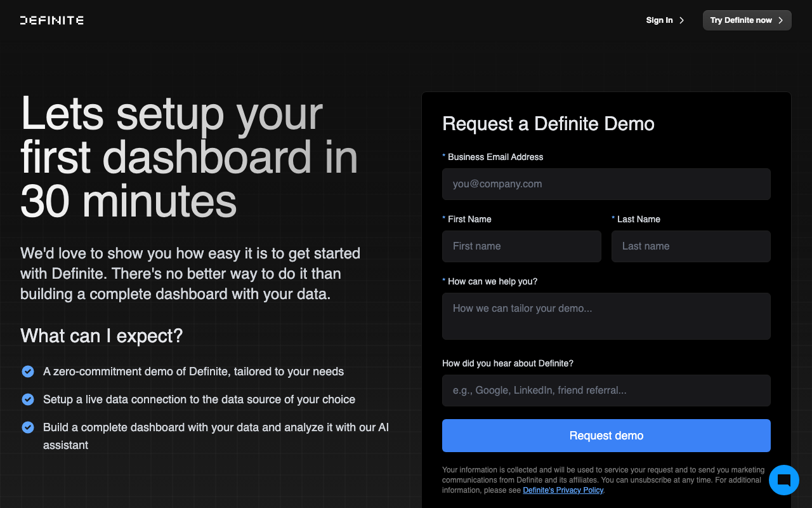Click the chevron arrow in the Try Definite now button

[x=781, y=20]
